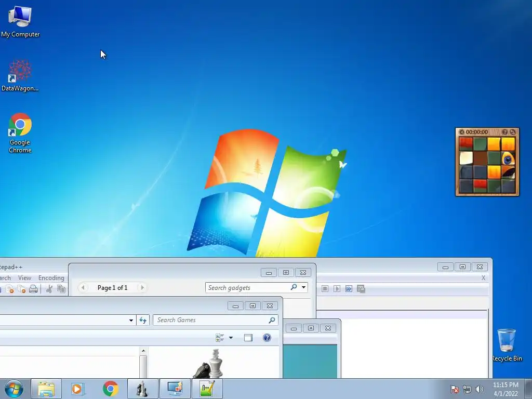The width and height of the screenshot is (532, 399).
Task: Click the Change your view icon in Games
Action: click(220, 338)
